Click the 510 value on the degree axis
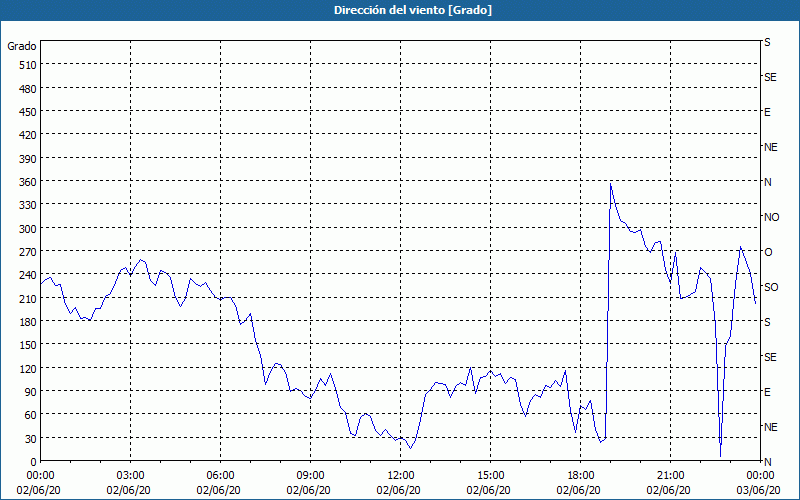 click(28, 65)
